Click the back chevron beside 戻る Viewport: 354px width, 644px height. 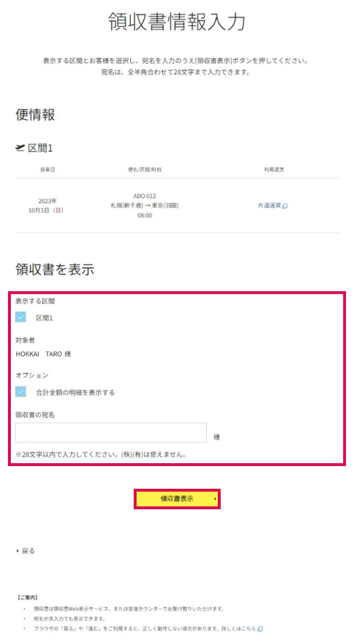click(17, 551)
